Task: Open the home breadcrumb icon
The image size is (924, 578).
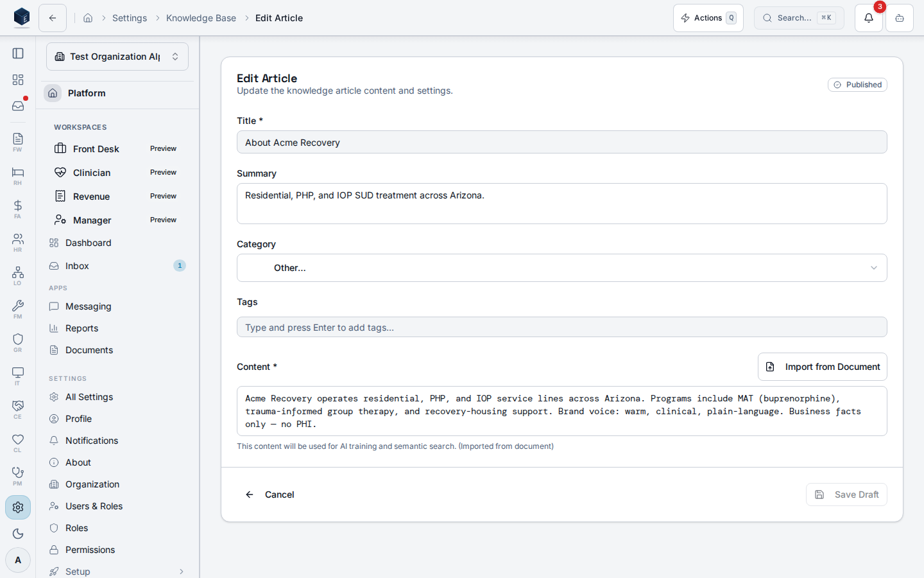Action: point(88,18)
